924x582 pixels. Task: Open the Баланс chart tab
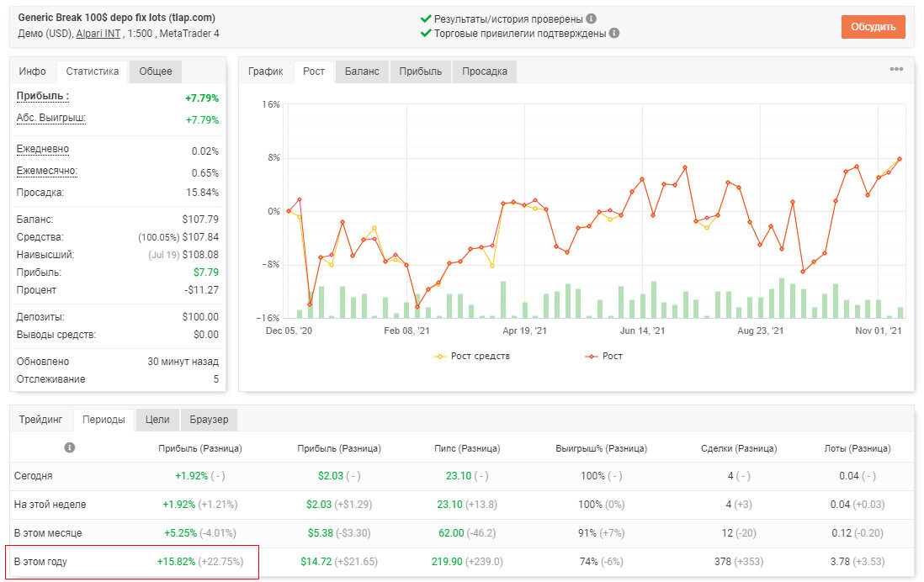click(x=362, y=71)
